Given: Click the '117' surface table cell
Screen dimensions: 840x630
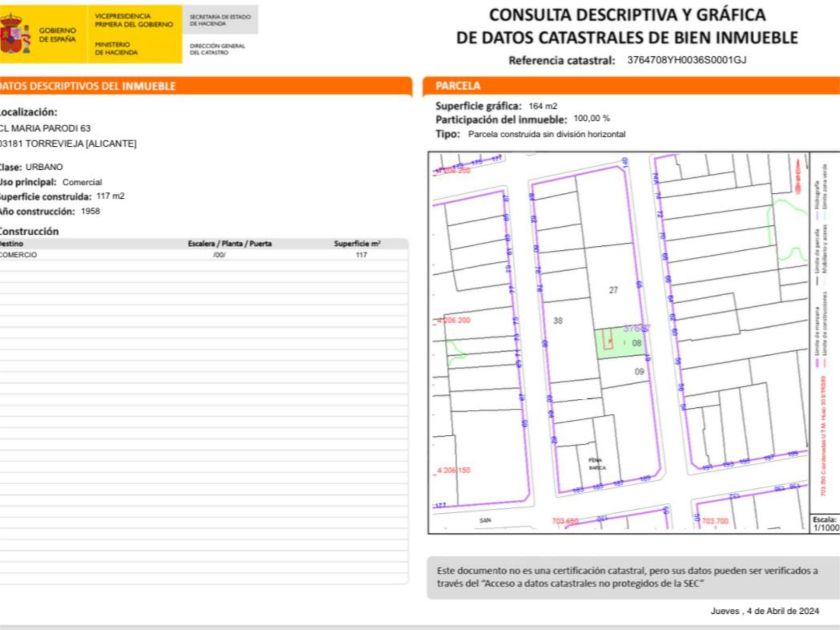Looking at the screenshot, I should pyautogui.click(x=361, y=255).
